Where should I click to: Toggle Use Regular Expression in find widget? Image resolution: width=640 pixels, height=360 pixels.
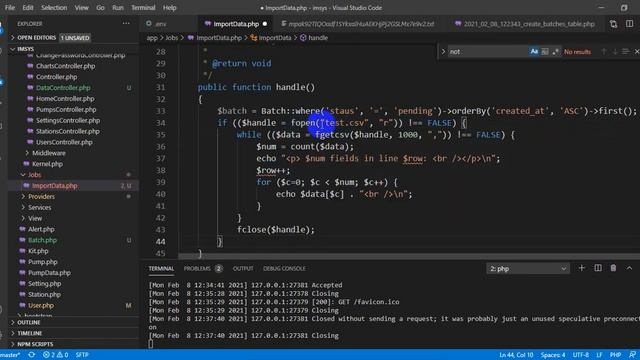coord(555,51)
